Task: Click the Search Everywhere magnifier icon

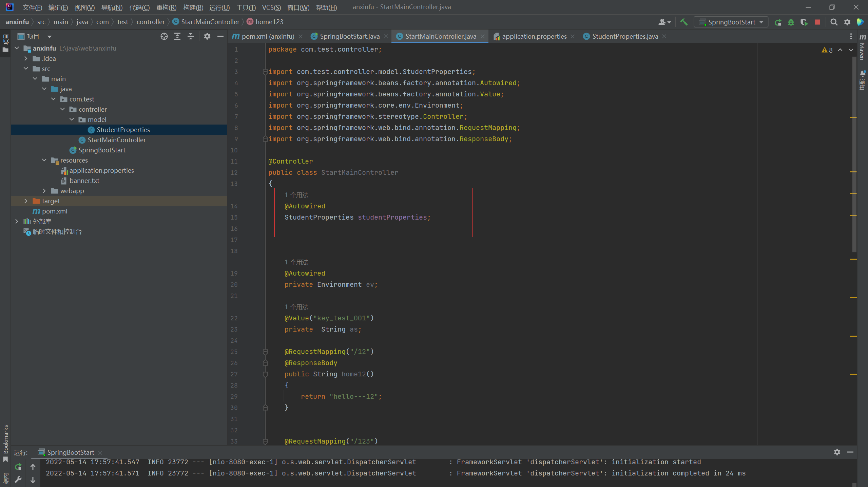Action: [x=834, y=22]
